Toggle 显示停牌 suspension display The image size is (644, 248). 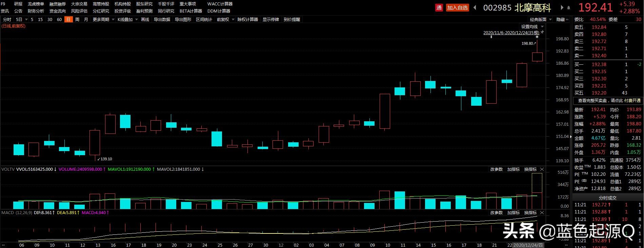(x=270, y=20)
